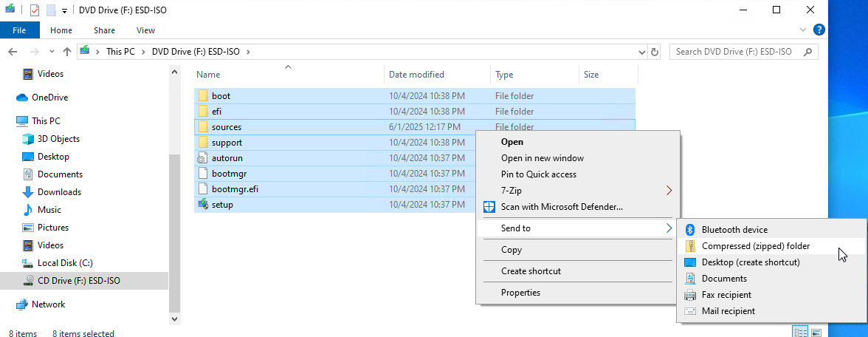Send to Compressed (zipped) folder
Viewport: 868px width, 337px height.
(x=771, y=245)
